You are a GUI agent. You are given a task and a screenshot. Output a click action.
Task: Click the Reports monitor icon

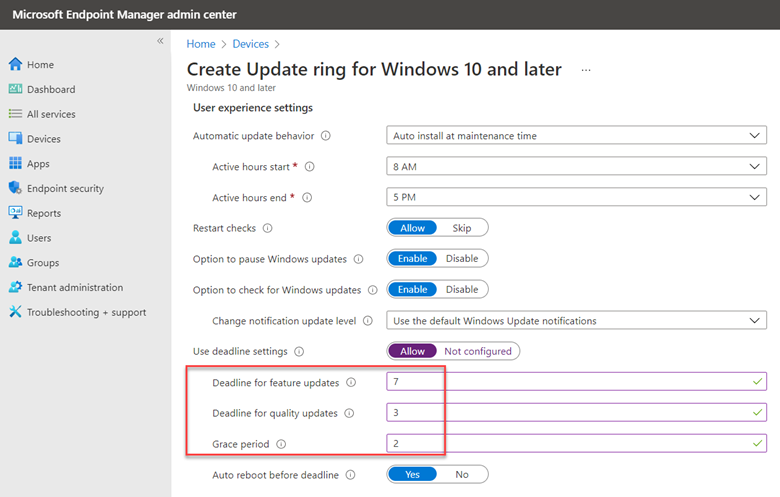[x=15, y=213]
